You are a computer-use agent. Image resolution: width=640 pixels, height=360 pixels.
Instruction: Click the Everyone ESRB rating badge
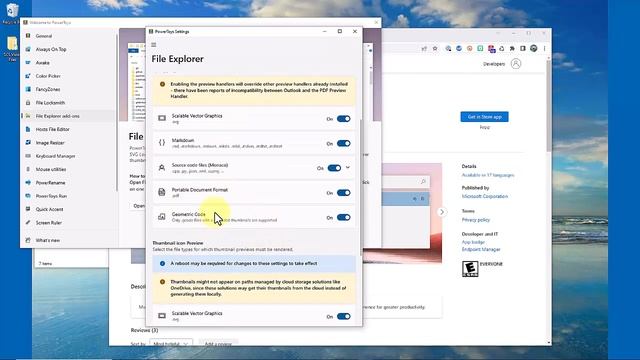point(470,269)
